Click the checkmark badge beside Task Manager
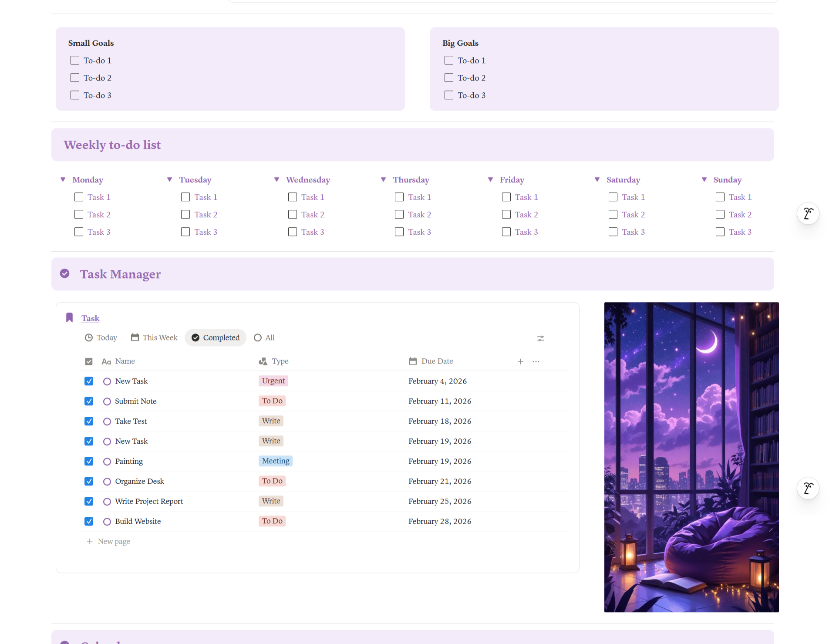The height and width of the screenshot is (644, 836). [65, 273]
